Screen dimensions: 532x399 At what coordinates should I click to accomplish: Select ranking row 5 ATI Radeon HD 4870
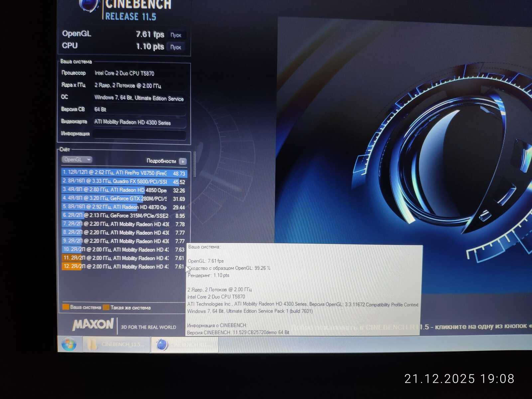(x=124, y=207)
